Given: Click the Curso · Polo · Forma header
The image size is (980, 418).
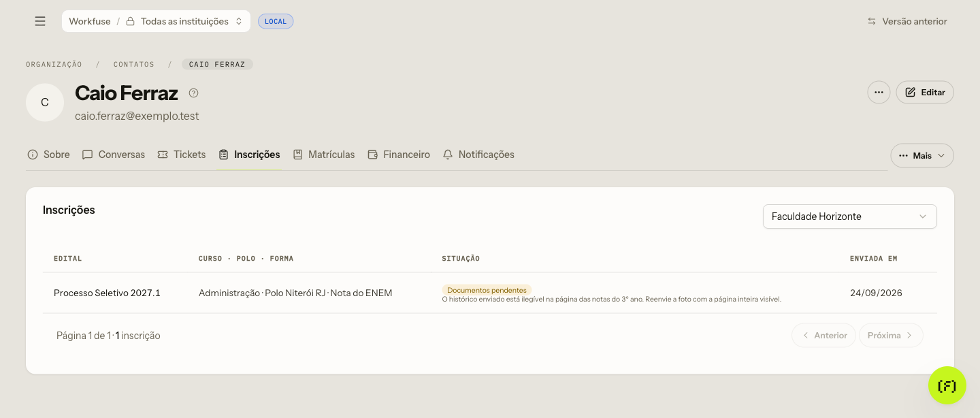Looking at the screenshot, I should tap(246, 259).
